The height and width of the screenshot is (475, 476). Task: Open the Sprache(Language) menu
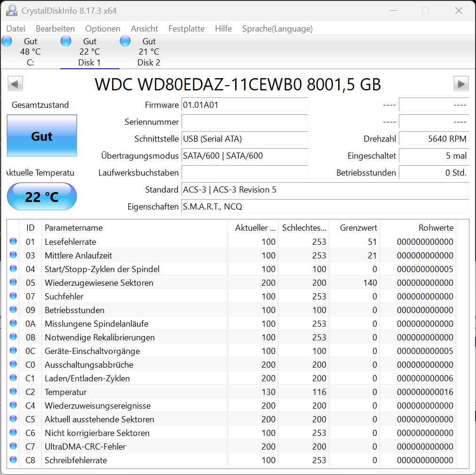pyautogui.click(x=278, y=29)
